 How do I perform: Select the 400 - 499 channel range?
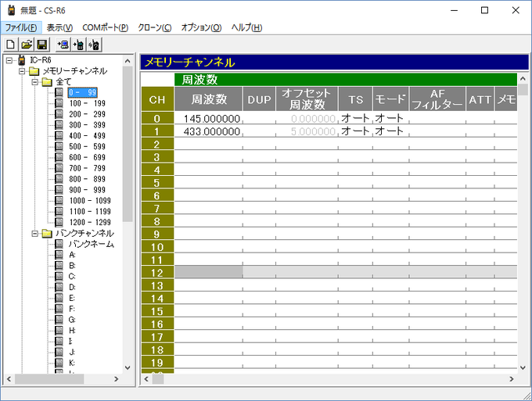point(88,136)
